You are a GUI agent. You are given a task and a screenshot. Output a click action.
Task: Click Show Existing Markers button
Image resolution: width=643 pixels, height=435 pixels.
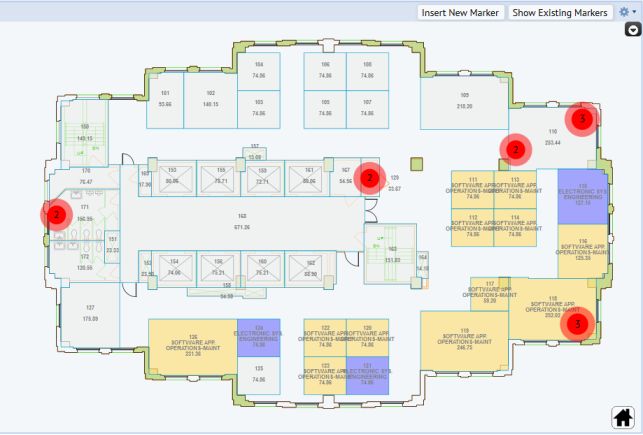[560, 12]
